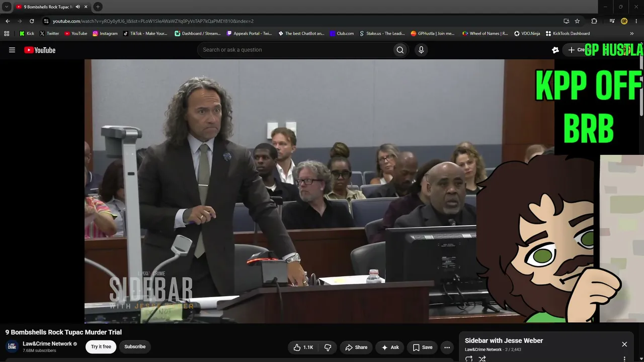
Task: Expand the tab search dropdown
Action: click(x=7, y=7)
